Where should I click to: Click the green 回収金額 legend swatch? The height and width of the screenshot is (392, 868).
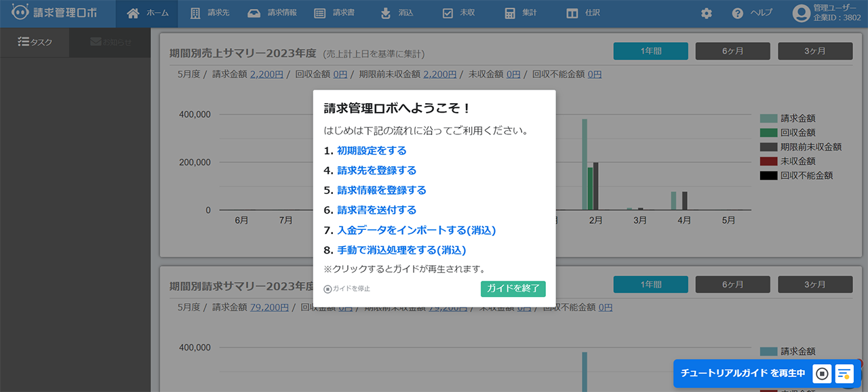[x=768, y=132]
